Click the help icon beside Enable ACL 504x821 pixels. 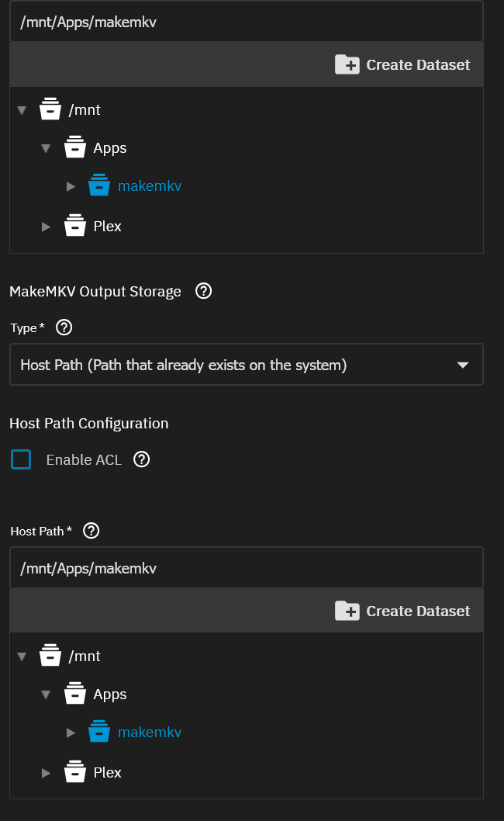[141, 459]
